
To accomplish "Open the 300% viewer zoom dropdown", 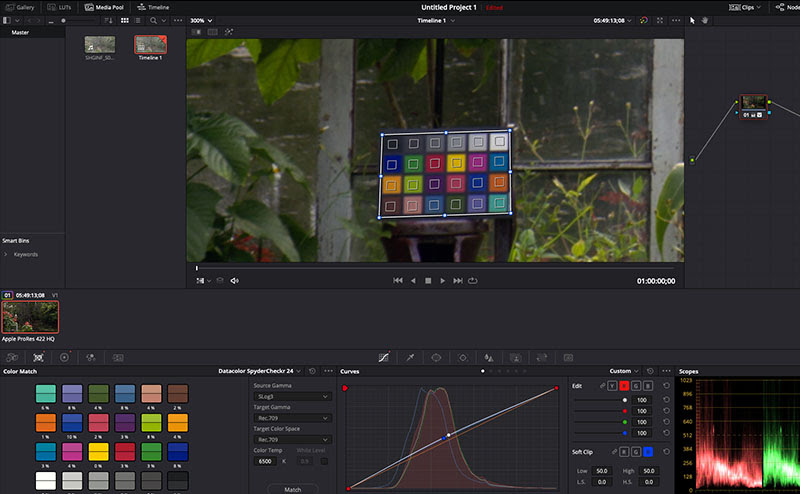I will (201, 20).
